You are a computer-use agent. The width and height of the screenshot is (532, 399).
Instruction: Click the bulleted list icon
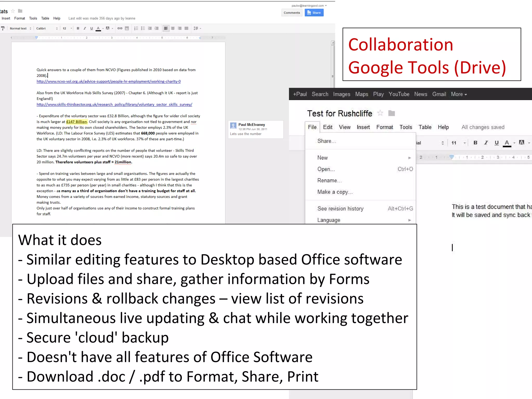tap(143, 28)
